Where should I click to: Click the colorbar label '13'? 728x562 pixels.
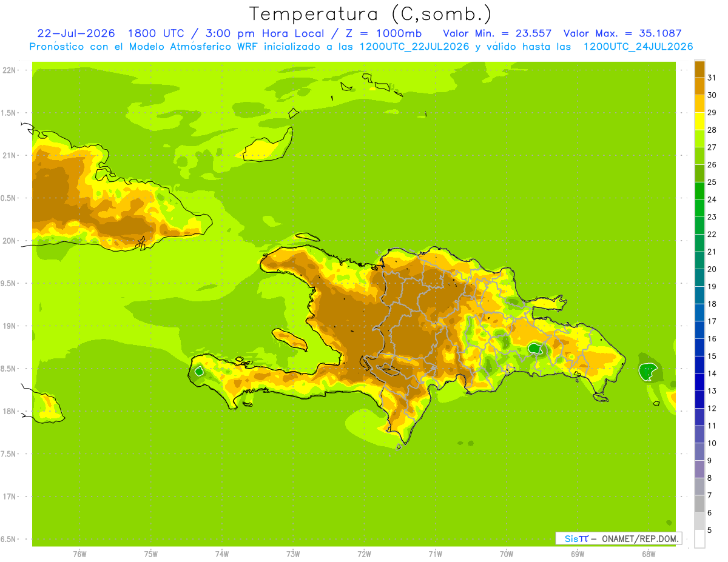point(712,391)
